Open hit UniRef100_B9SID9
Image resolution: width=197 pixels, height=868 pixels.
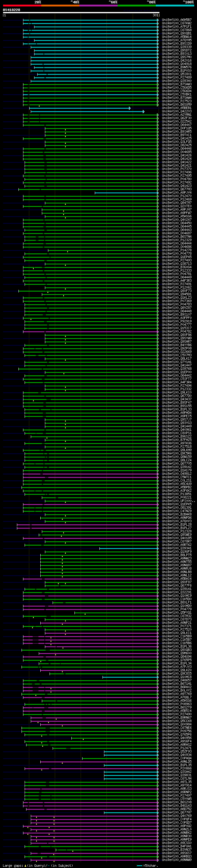coord(177,43)
